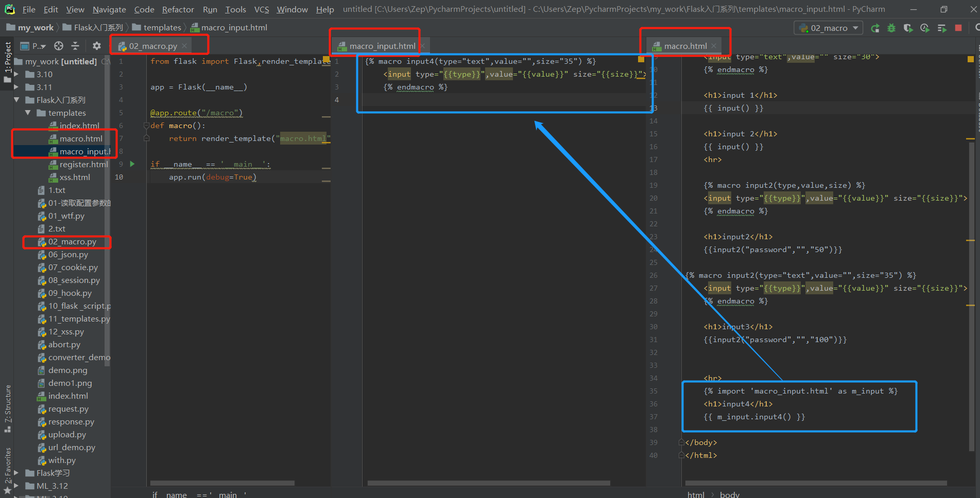This screenshot has height=498, width=980.
Task: Click the Concurrency Diagram run icon
Action: 942,28
